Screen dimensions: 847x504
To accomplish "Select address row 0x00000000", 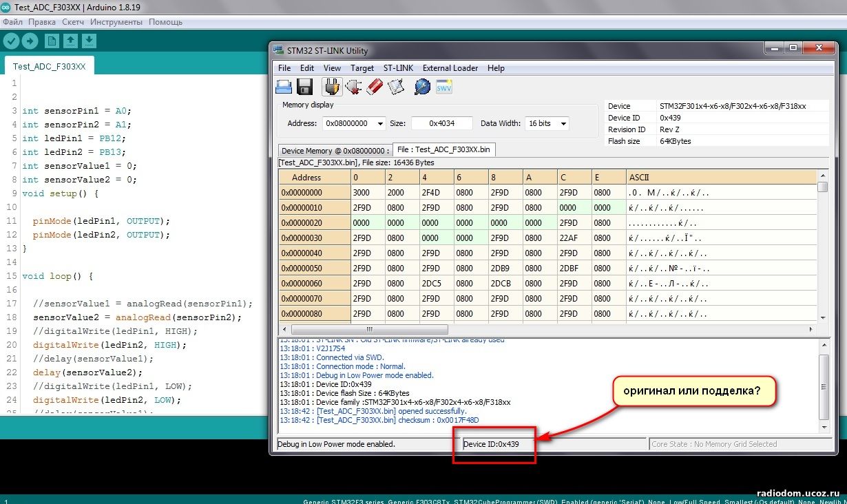I will click(x=314, y=193).
